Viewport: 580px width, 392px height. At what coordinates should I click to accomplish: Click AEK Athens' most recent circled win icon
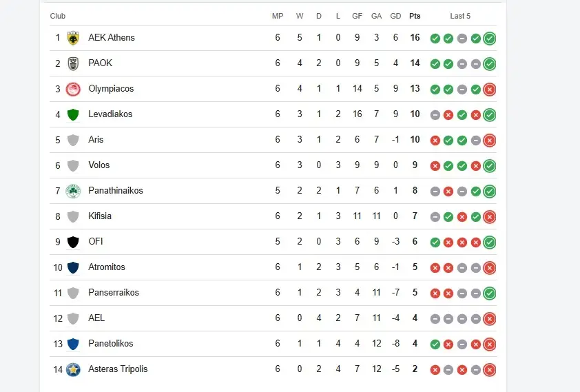489,39
